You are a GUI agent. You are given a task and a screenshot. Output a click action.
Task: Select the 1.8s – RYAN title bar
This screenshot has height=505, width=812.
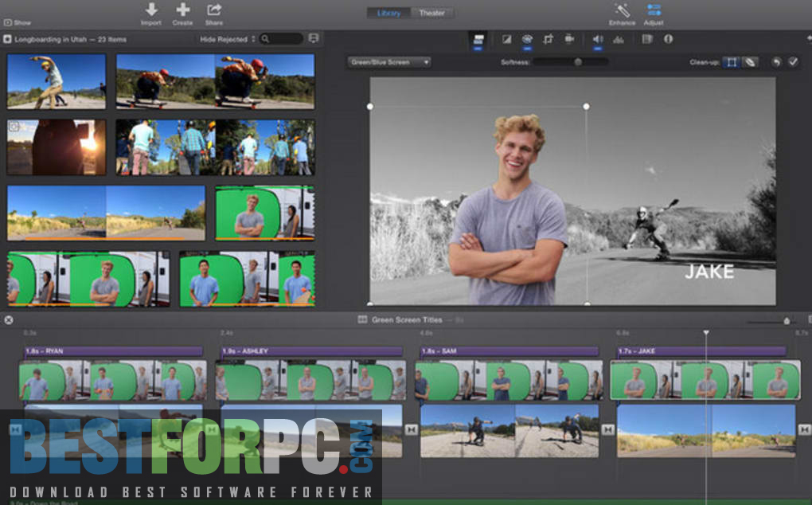click(113, 351)
